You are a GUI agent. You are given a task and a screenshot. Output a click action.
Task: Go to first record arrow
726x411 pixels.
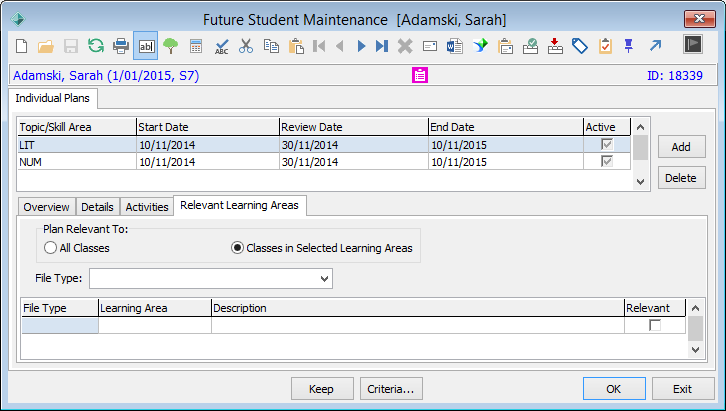[319, 46]
